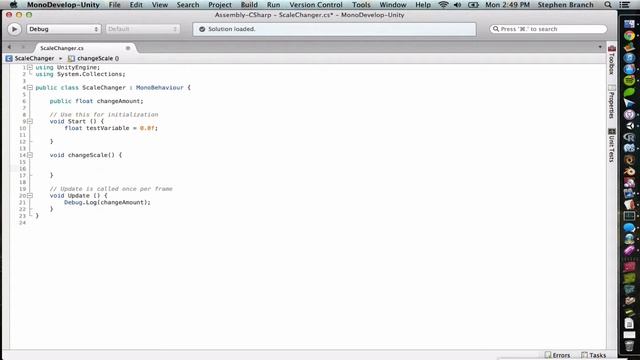This screenshot has height=360, width=640.
Task: Select the ScaleChanger.cs tab
Action: (62, 48)
